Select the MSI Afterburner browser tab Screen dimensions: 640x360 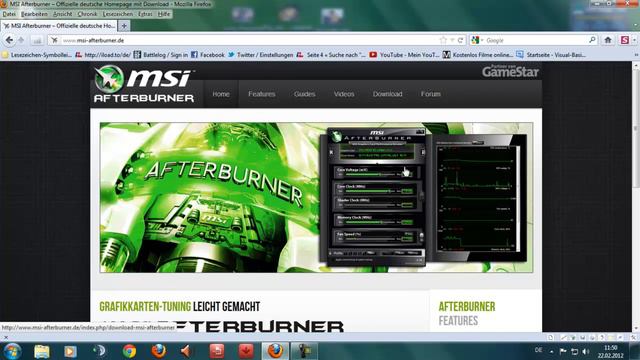point(59,26)
